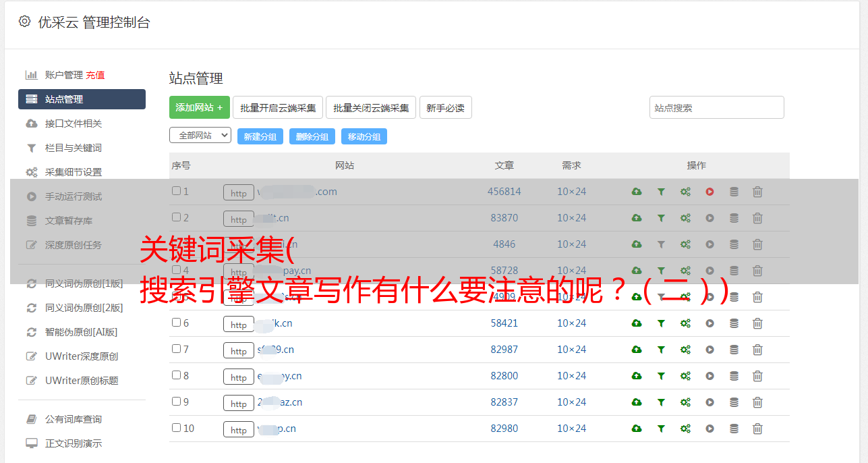The width and height of the screenshot is (868, 463).
Task: Open 深度原创任务 sidebar item
Action: [x=73, y=245]
